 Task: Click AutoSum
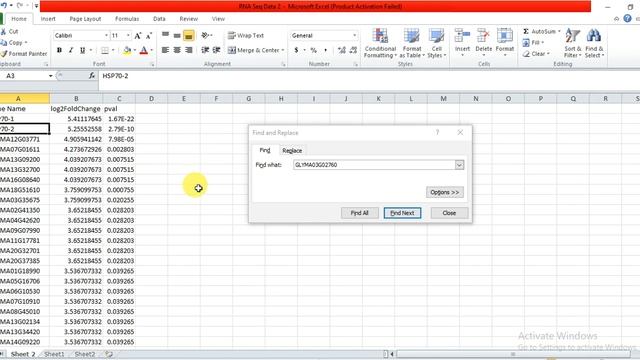pos(540,31)
